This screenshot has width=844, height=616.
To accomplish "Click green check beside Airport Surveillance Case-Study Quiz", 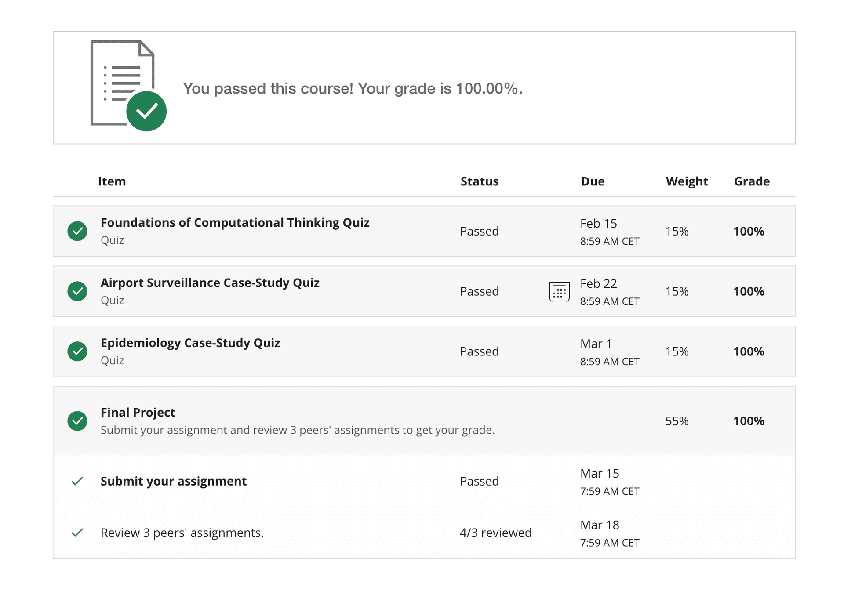I will [x=77, y=291].
